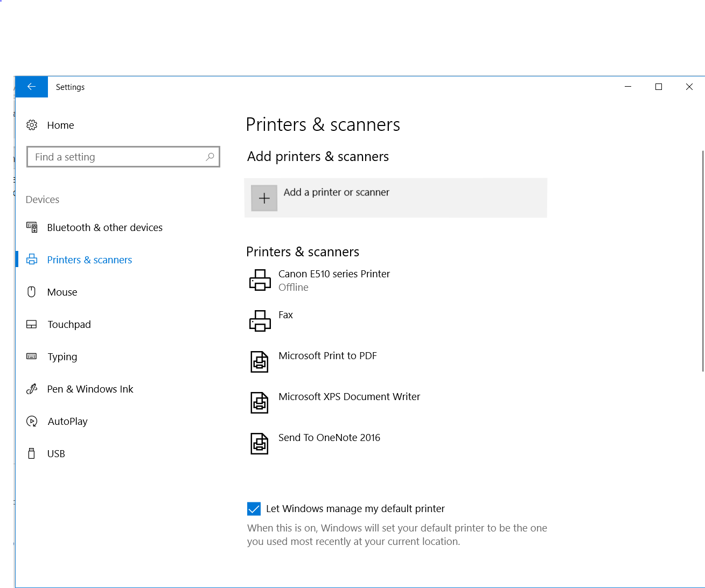Click the Typing keyboard icon
This screenshot has width=705, height=588.
(x=32, y=356)
